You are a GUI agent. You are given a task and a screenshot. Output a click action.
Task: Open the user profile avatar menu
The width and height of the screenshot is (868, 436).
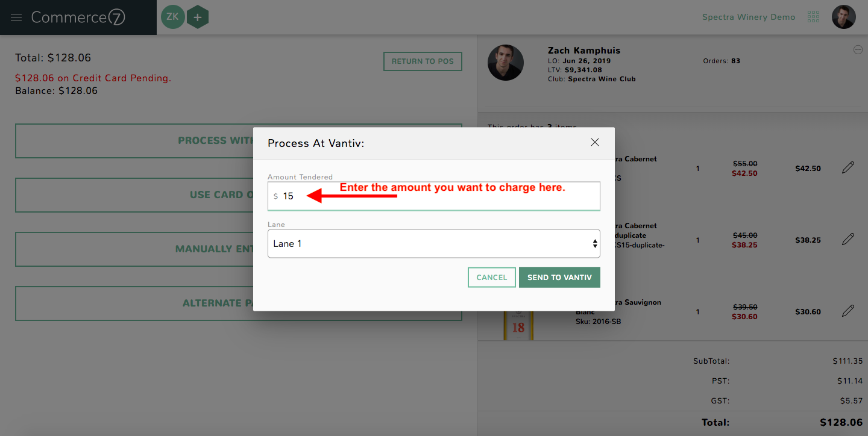point(843,17)
